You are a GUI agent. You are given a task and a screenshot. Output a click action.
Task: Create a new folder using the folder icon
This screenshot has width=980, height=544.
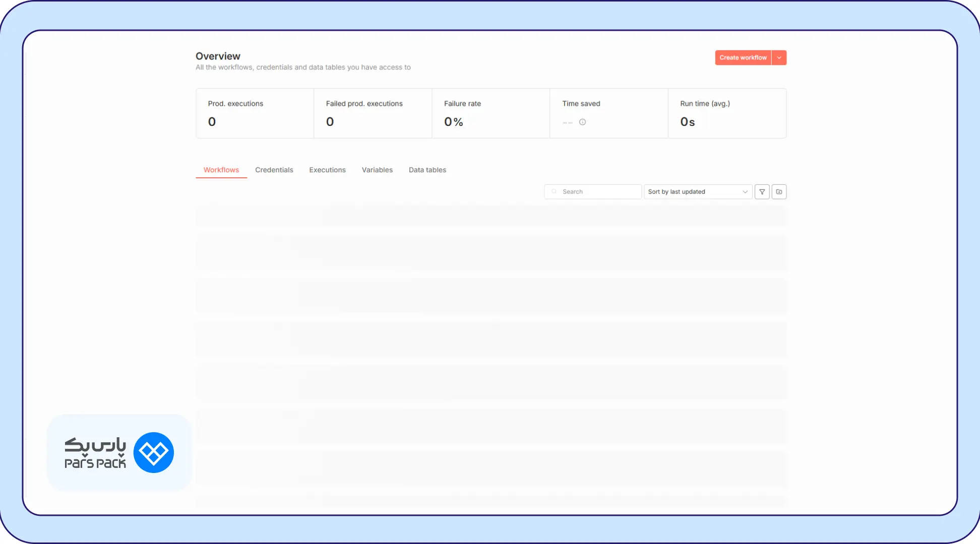[x=779, y=191]
